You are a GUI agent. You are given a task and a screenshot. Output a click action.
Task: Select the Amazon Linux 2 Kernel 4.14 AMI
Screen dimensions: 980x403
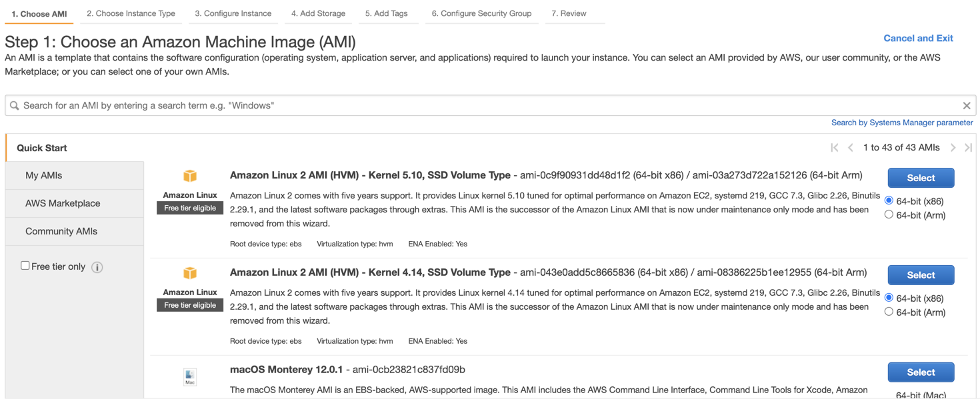(x=921, y=275)
